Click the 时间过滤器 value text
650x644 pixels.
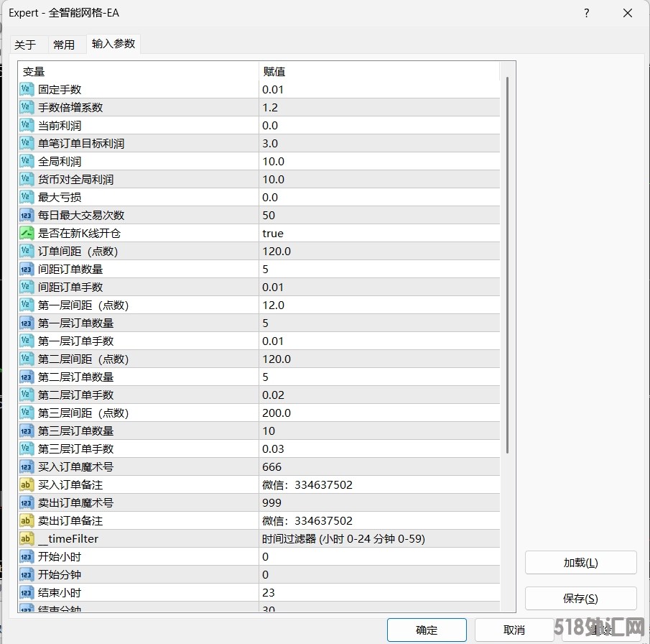point(343,538)
